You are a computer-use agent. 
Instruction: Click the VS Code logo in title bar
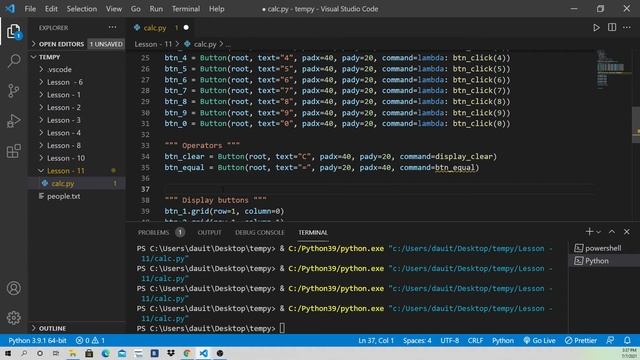point(10,9)
